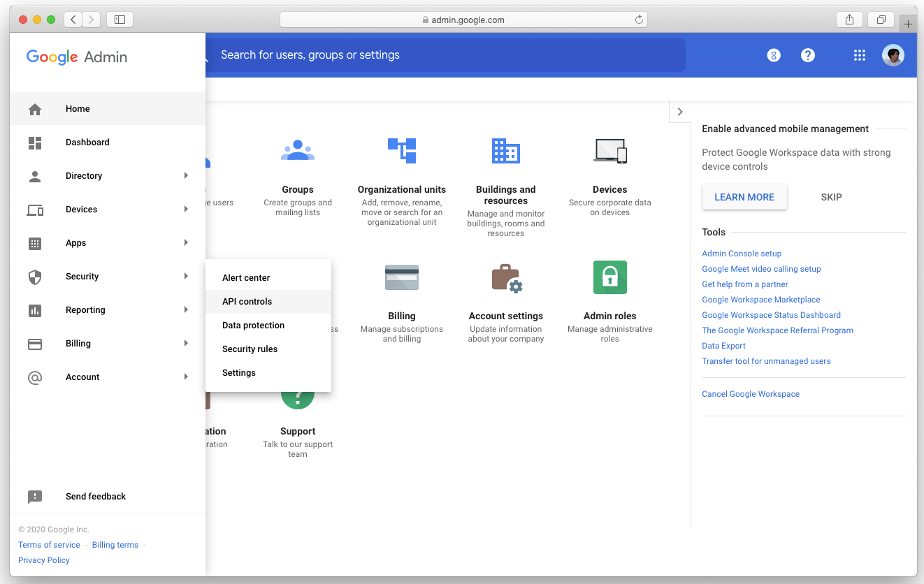Click the hourglass tasks icon in header
The image size is (924, 584).
pos(774,55)
